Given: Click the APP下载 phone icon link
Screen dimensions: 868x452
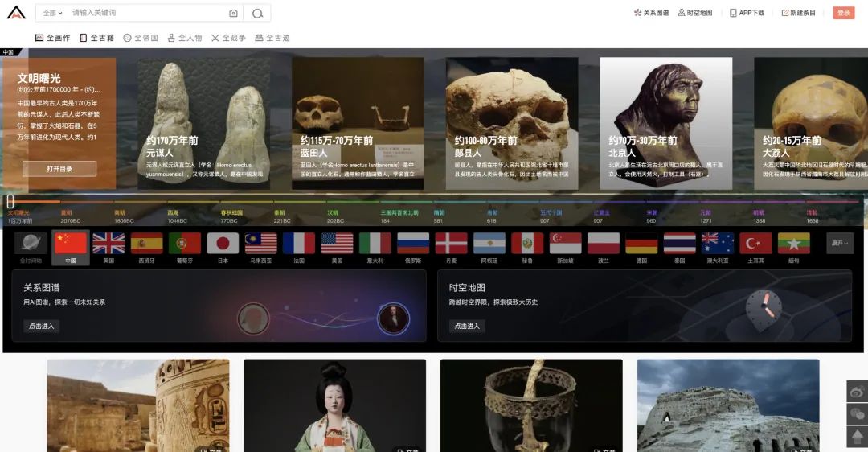Looking at the screenshot, I should [x=747, y=13].
